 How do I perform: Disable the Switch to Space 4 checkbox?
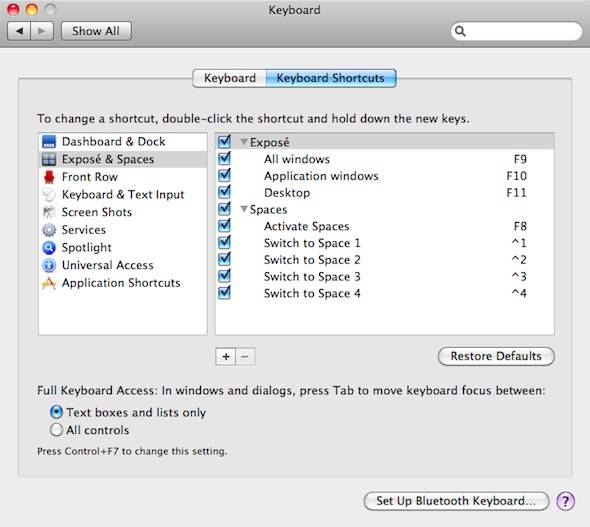coord(224,293)
